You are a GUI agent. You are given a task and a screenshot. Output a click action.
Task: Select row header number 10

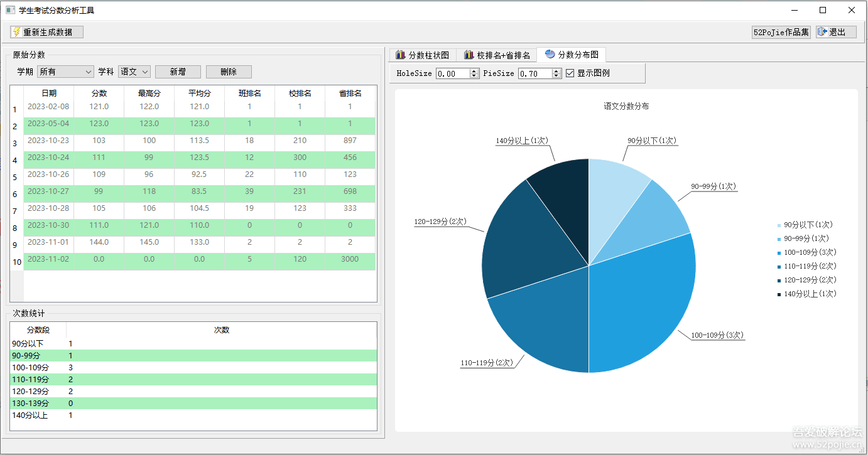coord(17,262)
